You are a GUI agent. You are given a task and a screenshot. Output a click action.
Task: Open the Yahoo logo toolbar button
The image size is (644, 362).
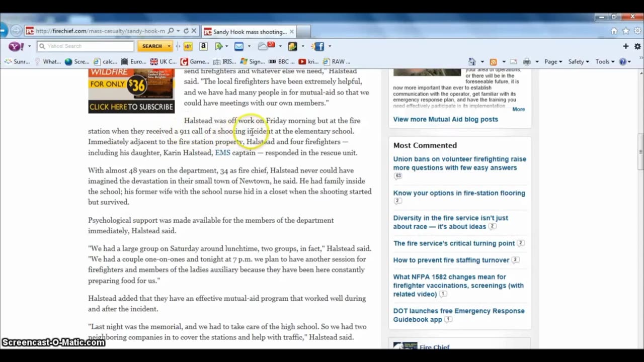[16, 46]
